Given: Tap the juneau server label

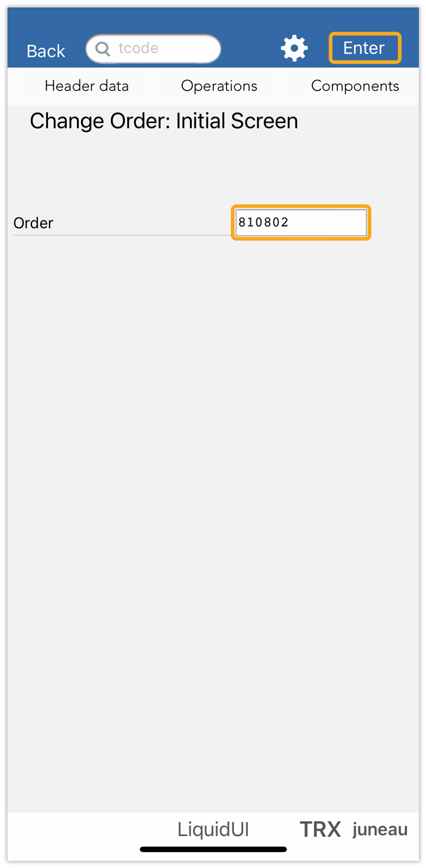Looking at the screenshot, I should (x=380, y=830).
